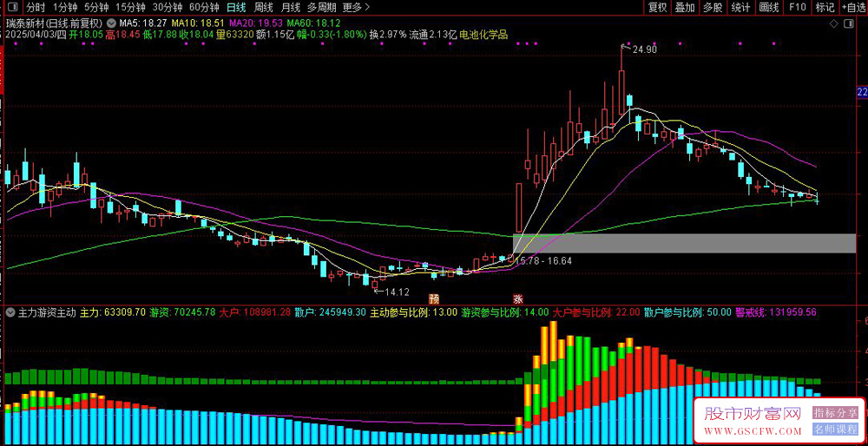The height and width of the screenshot is (446, 868).
Task: Add stock via +自选 button
Action: pos(853,7)
